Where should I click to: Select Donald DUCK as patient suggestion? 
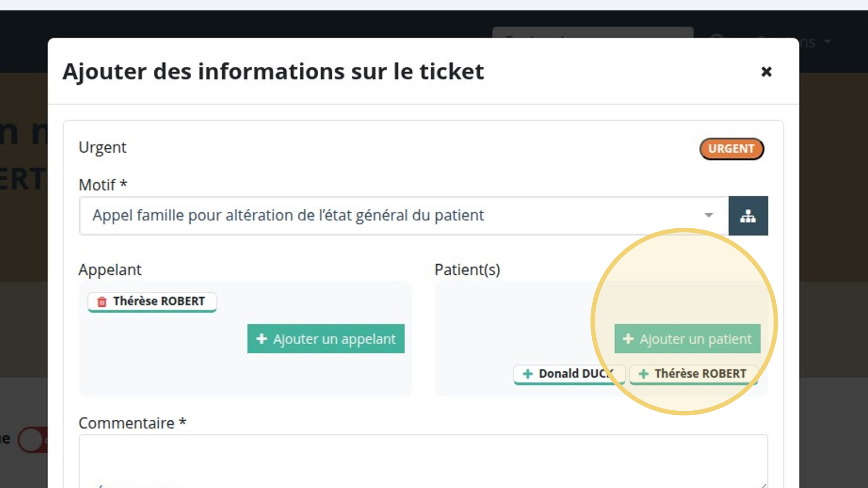pos(569,374)
